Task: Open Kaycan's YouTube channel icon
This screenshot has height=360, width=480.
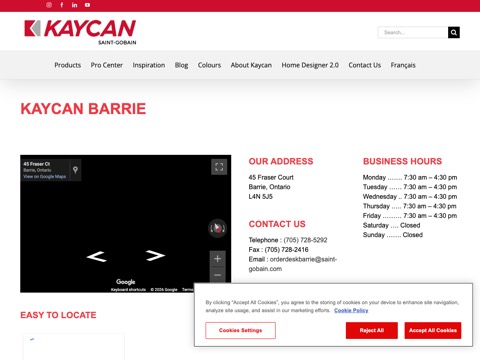Action: coord(87,5)
